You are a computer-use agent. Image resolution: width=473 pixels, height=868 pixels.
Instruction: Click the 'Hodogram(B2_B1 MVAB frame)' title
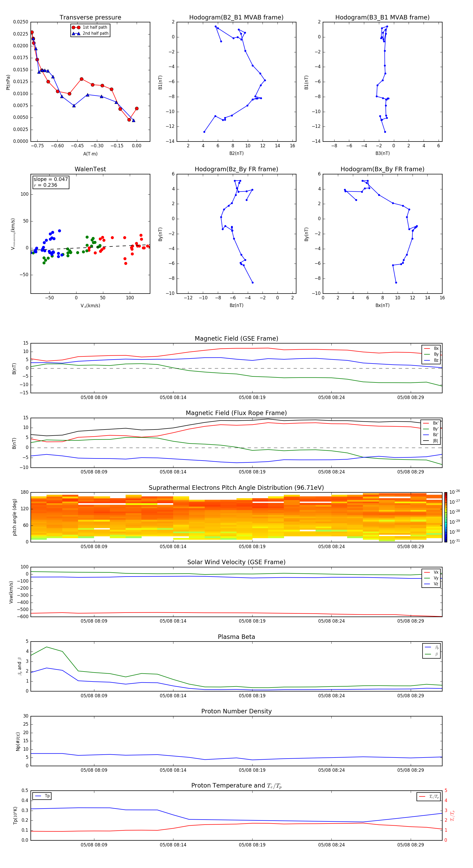pos(236,17)
